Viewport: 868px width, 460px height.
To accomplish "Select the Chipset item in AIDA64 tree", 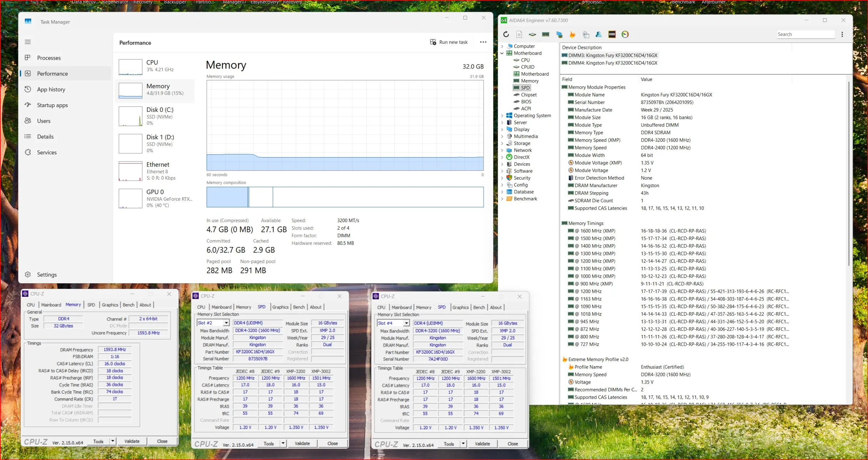I will click(528, 95).
